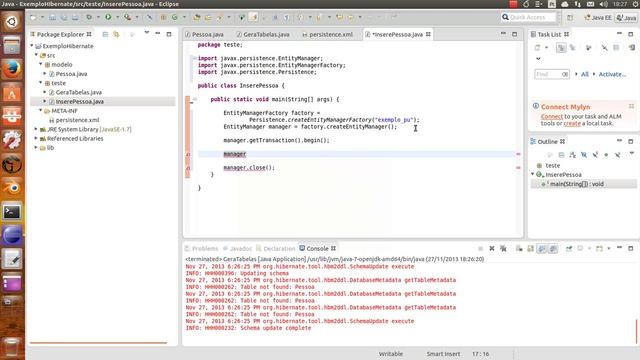Click the Debug bug icon in toolbar

[x=89, y=17]
